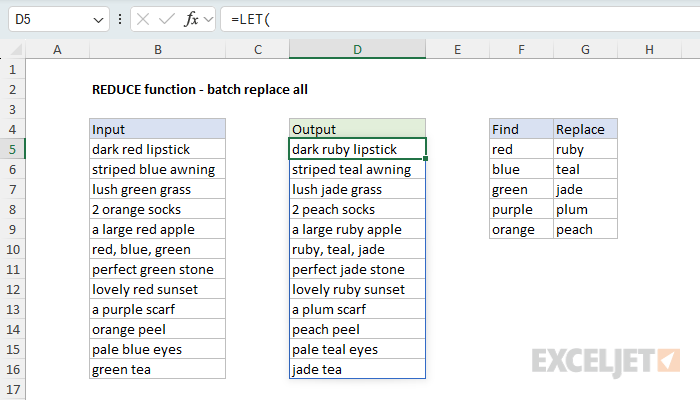Select column E header

coord(458,50)
